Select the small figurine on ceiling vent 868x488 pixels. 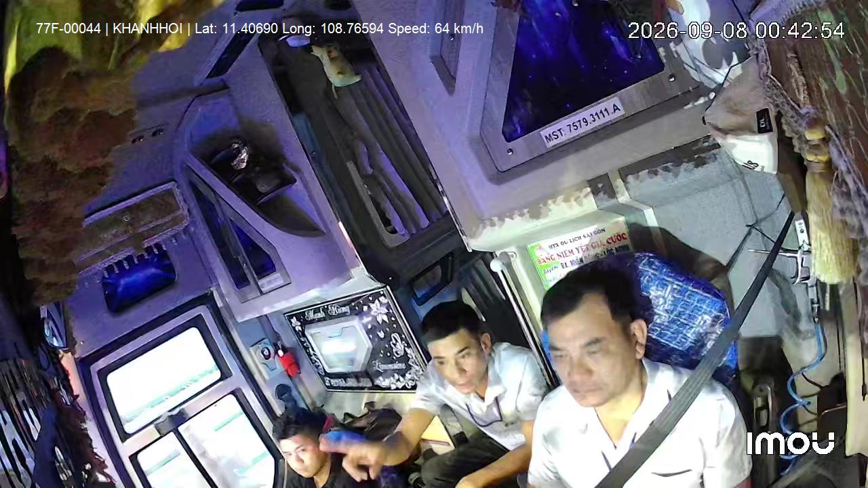click(335, 64)
